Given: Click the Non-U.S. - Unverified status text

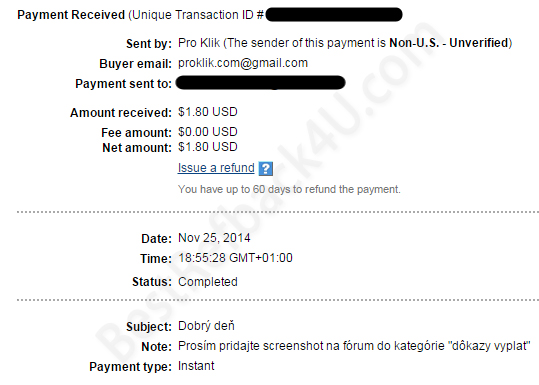Looking at the screenshot, I should coord(449,43).
